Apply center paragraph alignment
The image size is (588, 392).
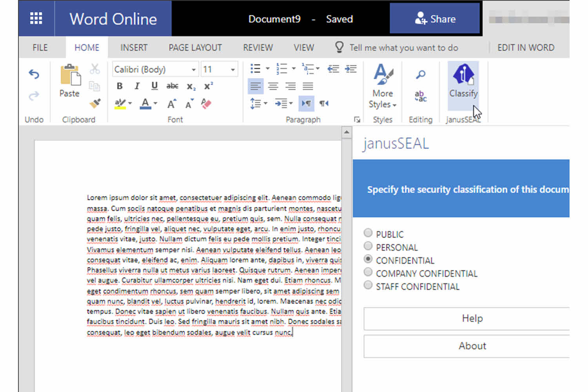click(273, 86)
